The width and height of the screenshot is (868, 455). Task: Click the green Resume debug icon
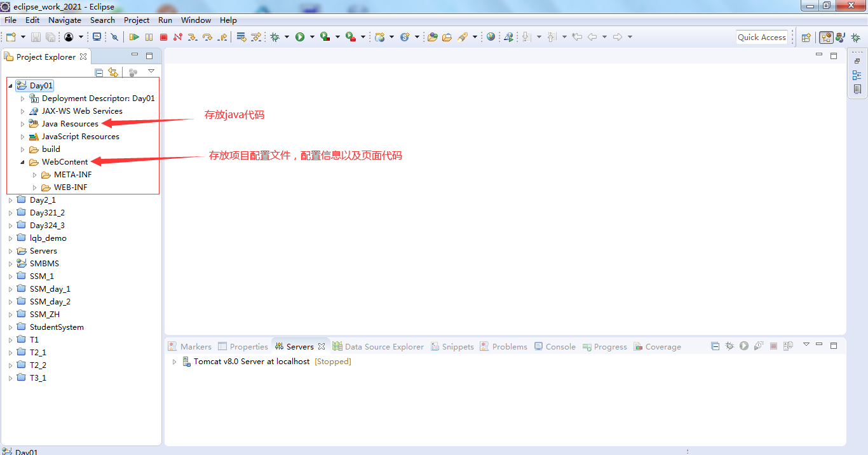click(134, 37)
